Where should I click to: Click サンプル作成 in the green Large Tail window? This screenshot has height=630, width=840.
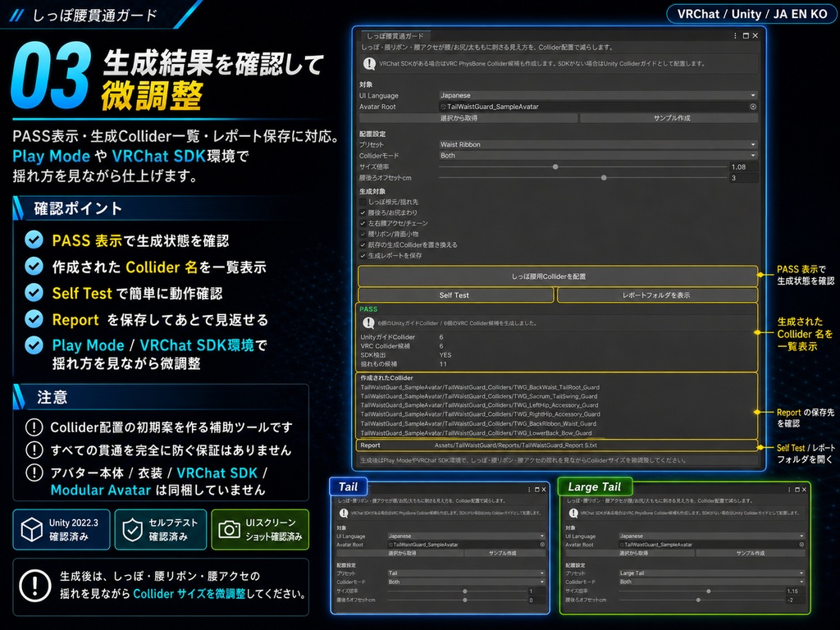click(750, 553)
